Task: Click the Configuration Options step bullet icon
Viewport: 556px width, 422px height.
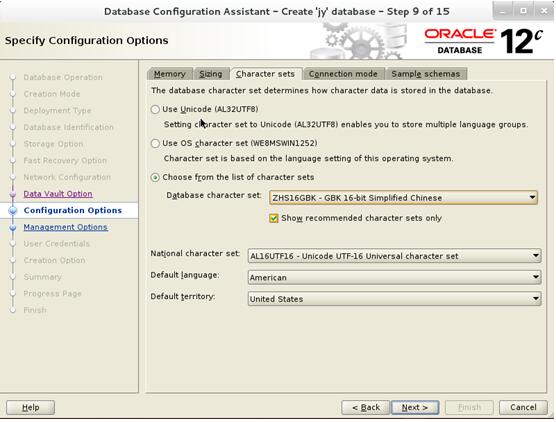Action: [x=13, y=211]
